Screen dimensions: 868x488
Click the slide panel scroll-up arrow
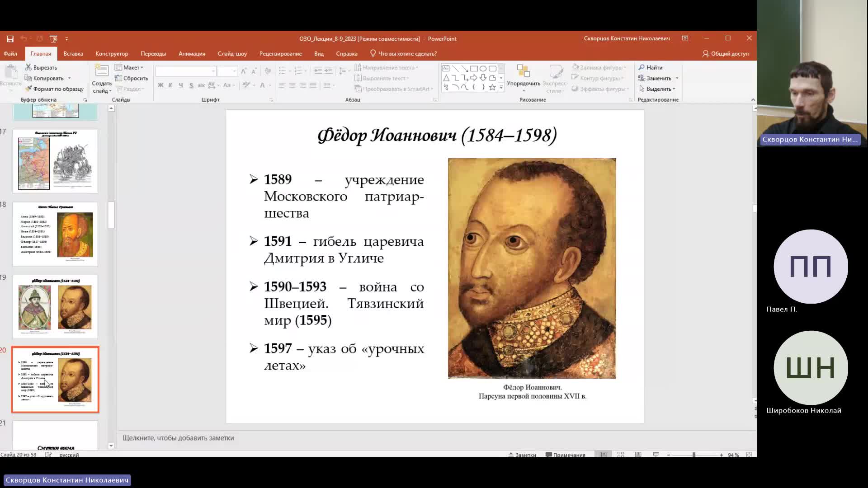pyautogui.click(x=111, y=108)
